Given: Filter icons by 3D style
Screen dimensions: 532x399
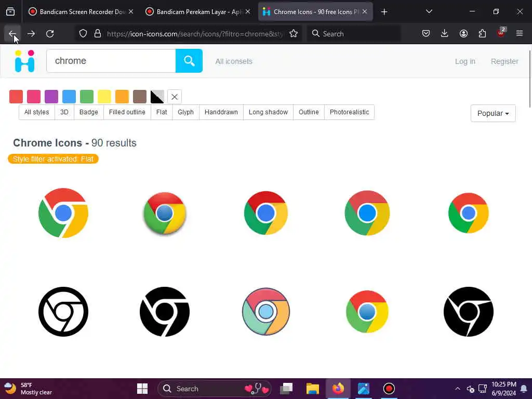Looking at the screenshot, I should pyautogui.click(x=64, y=112).
